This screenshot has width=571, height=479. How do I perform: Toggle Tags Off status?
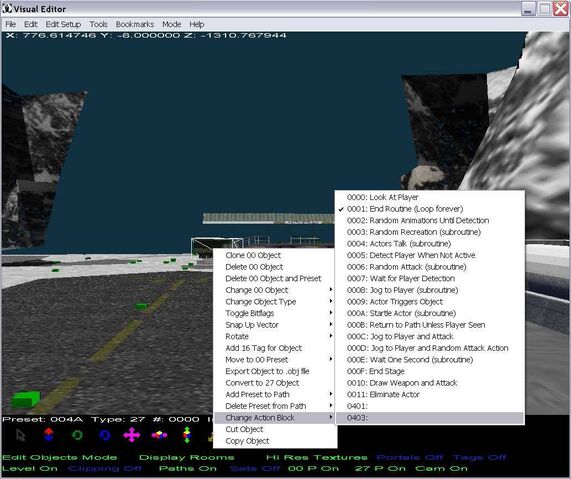480,457
